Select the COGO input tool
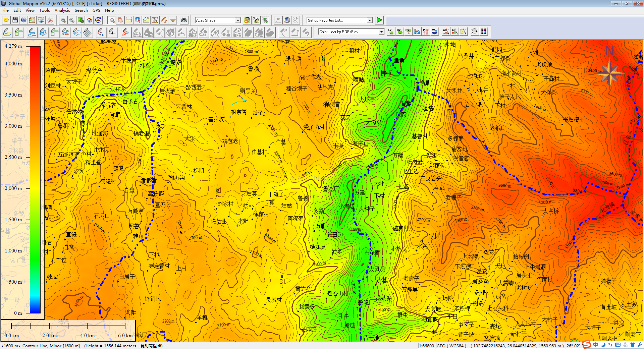Image resolution: width=644 pixels, height=349 pixels. (x=66, y=32)
